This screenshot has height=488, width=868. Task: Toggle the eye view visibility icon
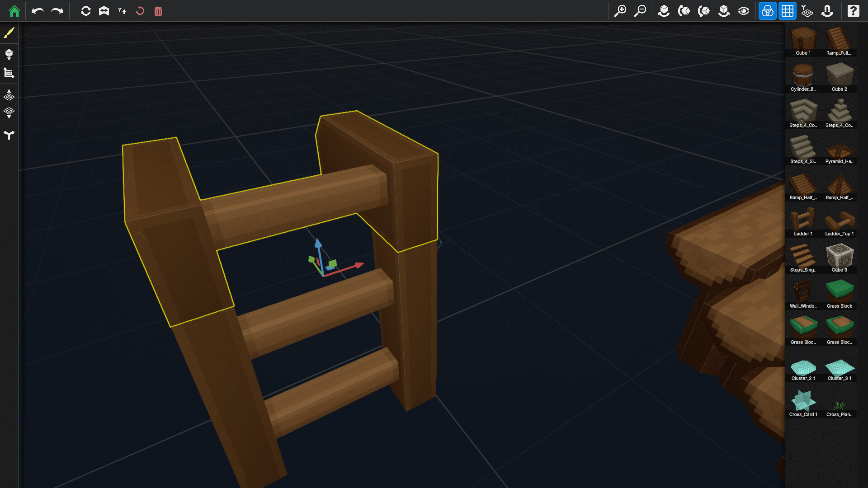pyautogui.click(x=744, y=11)
